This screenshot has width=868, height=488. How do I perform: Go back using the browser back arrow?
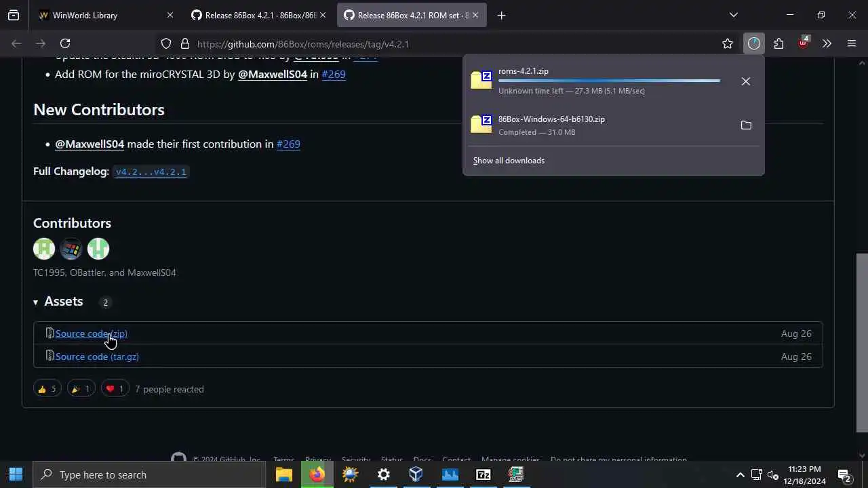coord(16,43)
